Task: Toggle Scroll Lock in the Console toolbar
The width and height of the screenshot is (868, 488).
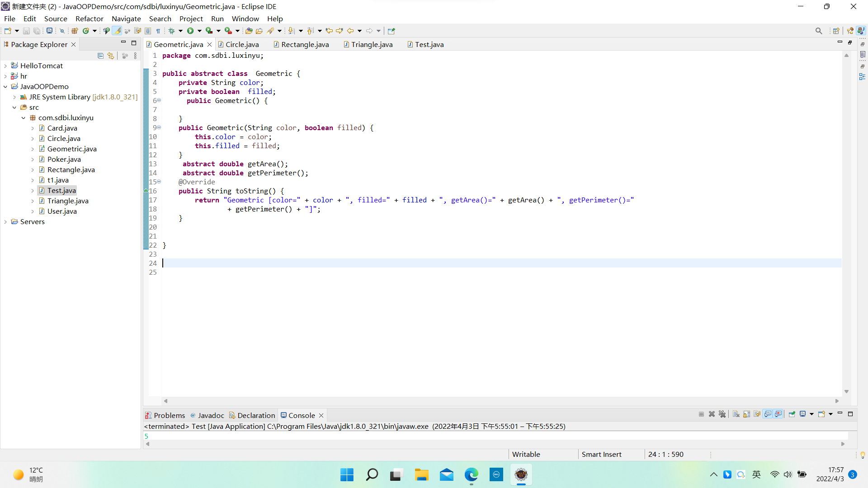Action: tap(746, 414)
